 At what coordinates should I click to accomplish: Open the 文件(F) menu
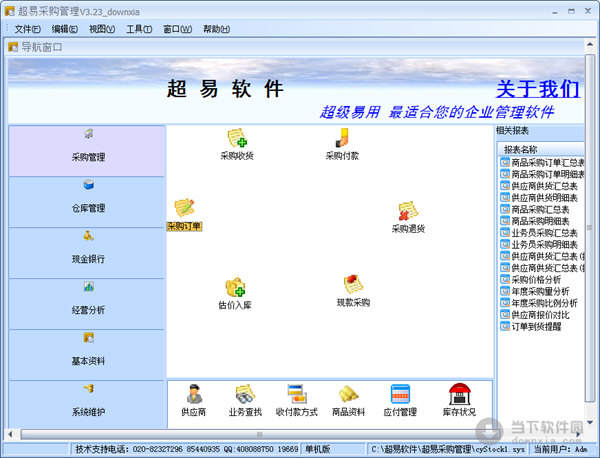(27, 29)
